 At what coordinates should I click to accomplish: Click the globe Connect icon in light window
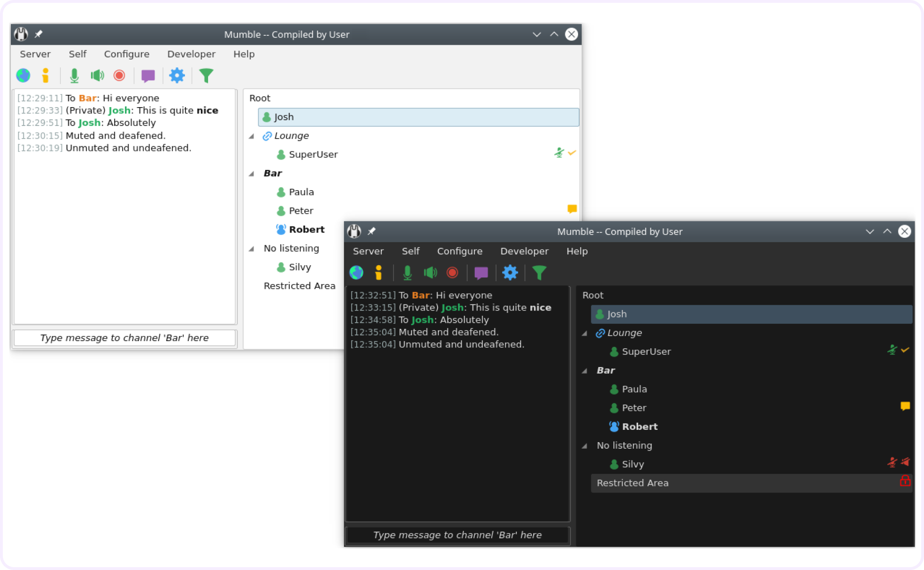pyautogui.click(x=23, y=75)
